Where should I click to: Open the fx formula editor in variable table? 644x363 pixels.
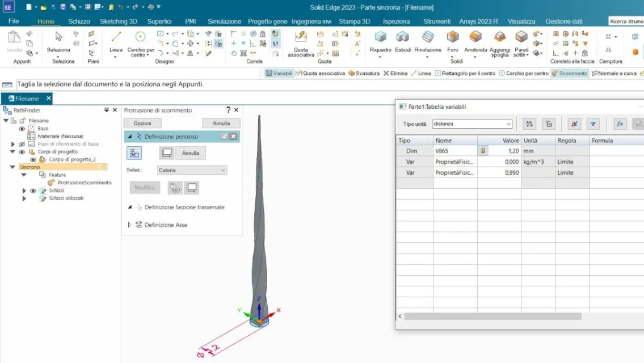(x=620, y=124)
